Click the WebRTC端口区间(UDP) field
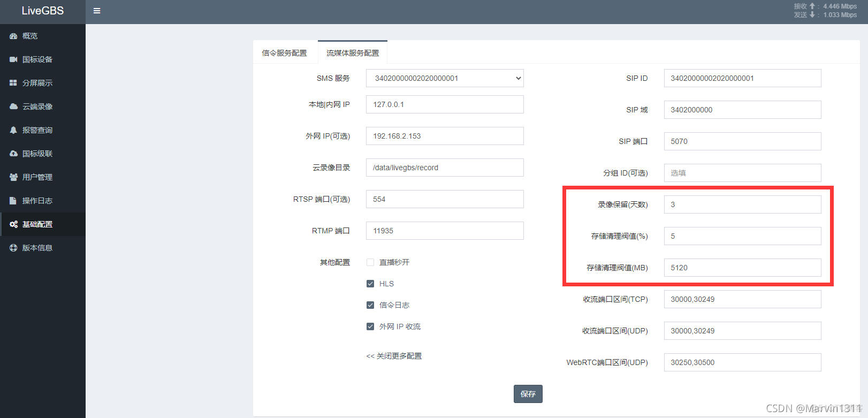This screenshot has width=868, height=418. click(743, 362)
